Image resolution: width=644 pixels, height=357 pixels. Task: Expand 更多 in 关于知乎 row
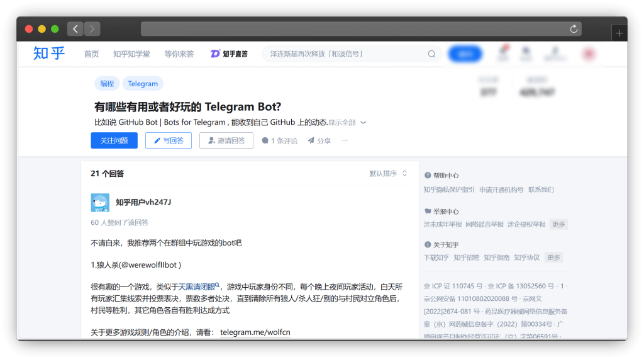pyautogui.click(x=553, y=258)
